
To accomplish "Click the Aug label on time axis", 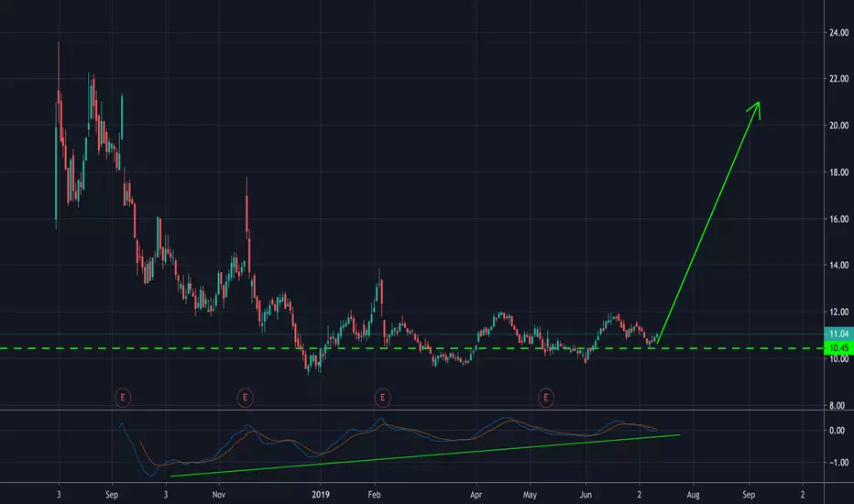I will (x=693, y=495).
